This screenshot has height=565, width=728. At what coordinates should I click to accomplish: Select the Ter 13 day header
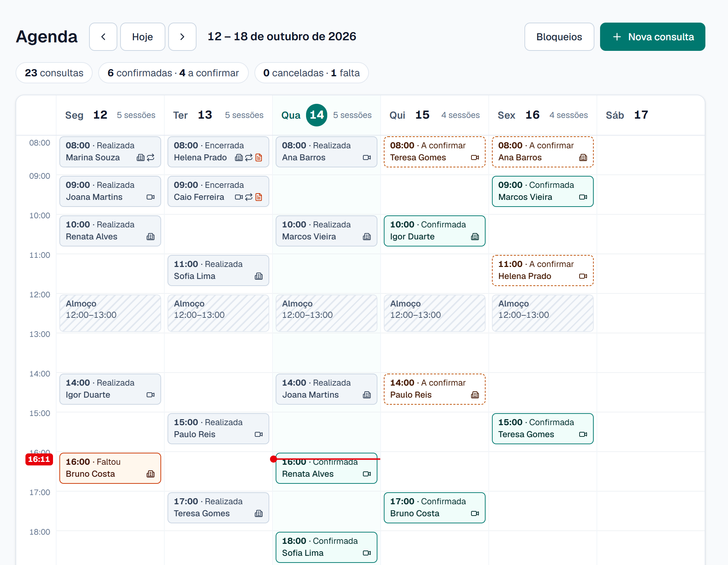pos(218,115)
